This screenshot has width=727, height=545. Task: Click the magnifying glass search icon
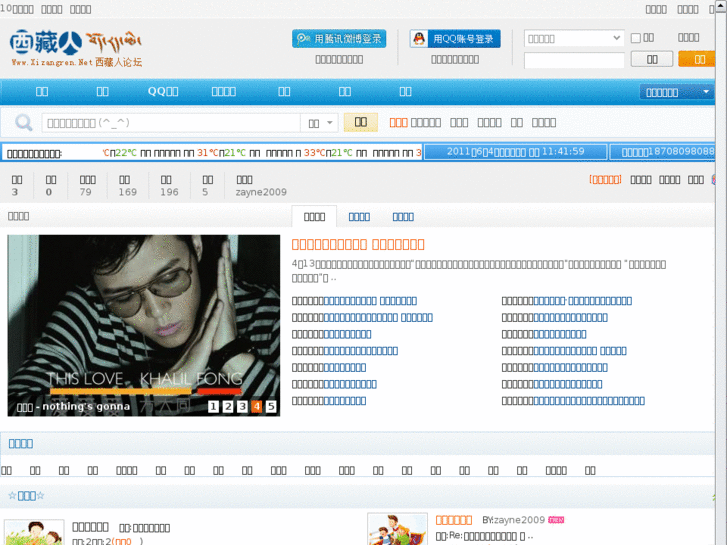pyautogui.click(x=24, y=123)
